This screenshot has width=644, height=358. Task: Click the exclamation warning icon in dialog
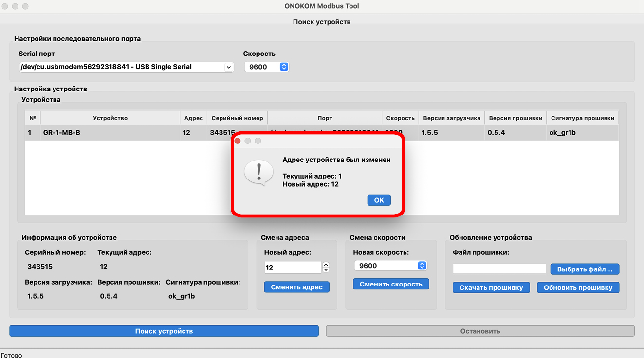pos(258,173)
